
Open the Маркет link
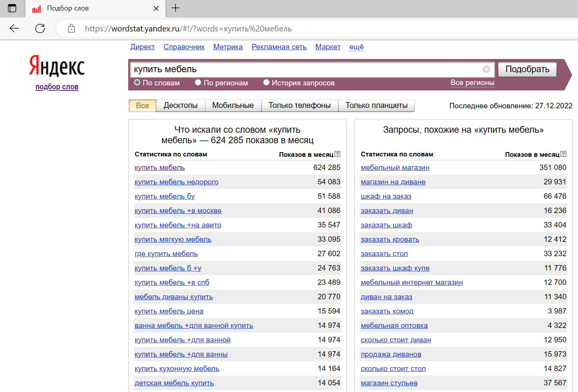[x=328, y=47]
